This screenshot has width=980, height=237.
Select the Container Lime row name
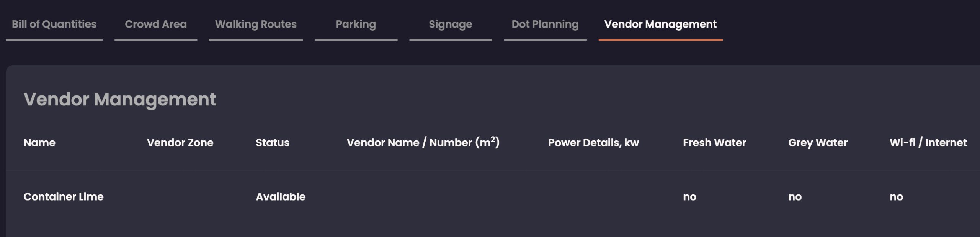[x=64, y=197]
